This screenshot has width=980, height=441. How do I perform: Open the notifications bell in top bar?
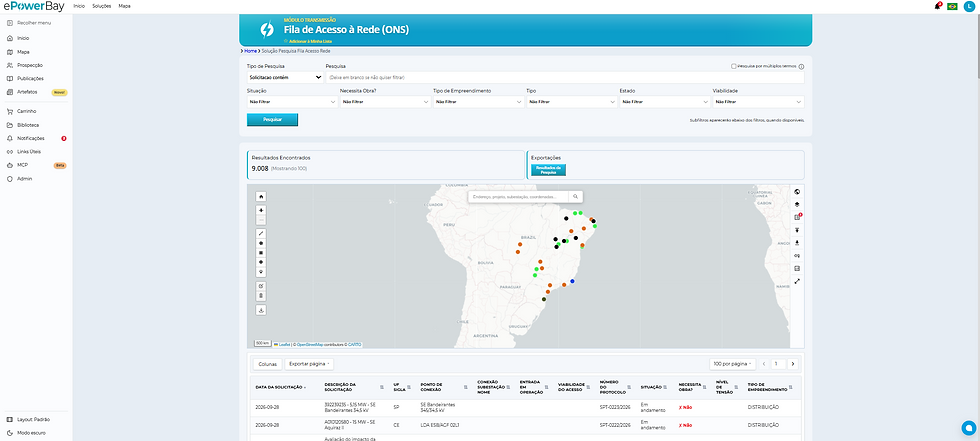pos(938,6)
